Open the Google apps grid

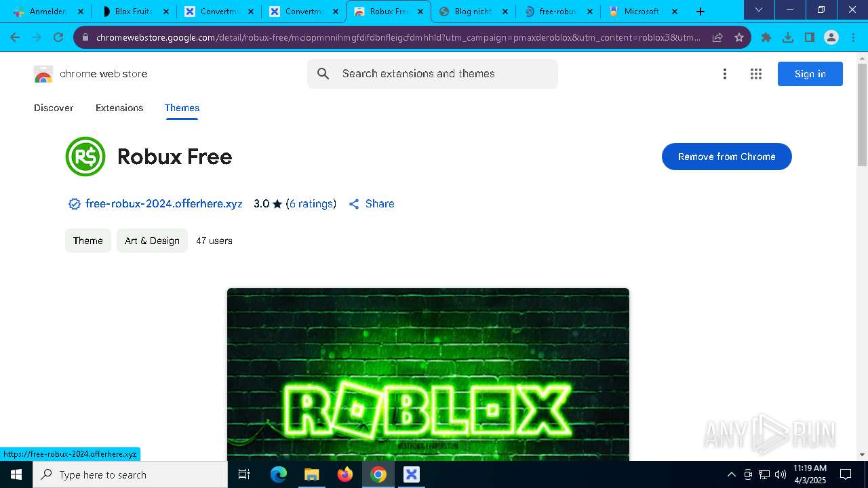pos(756,74)
